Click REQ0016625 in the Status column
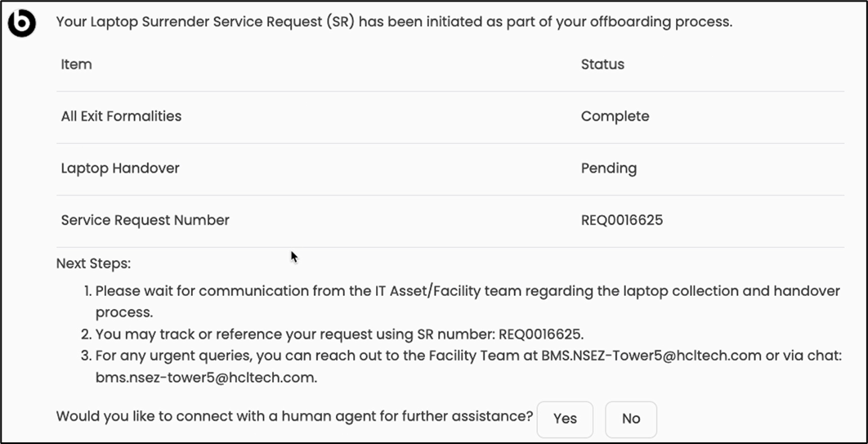 pyautogui.click(x=621, y=220)
